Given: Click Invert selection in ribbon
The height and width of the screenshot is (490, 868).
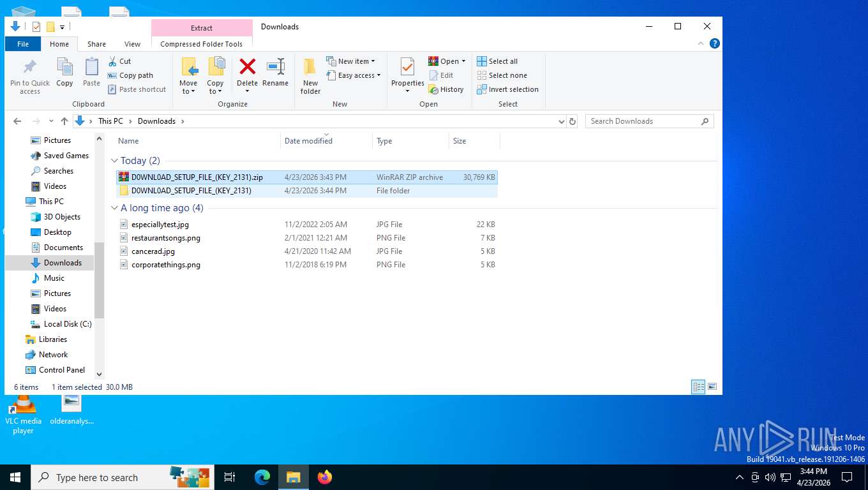Looking at the screenshot, I should pyautogui.click(x=508, y=89).
